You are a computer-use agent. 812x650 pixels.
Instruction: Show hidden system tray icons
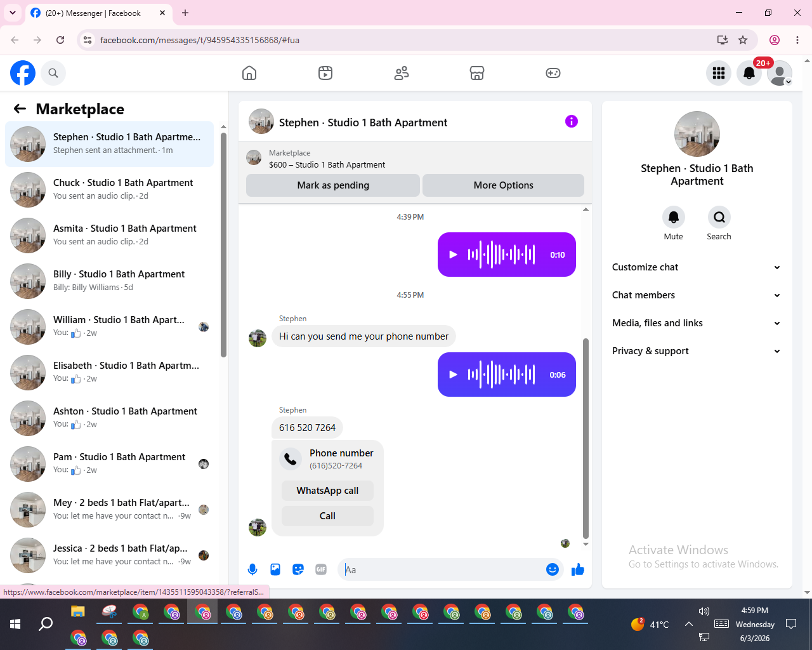[688, 624]
